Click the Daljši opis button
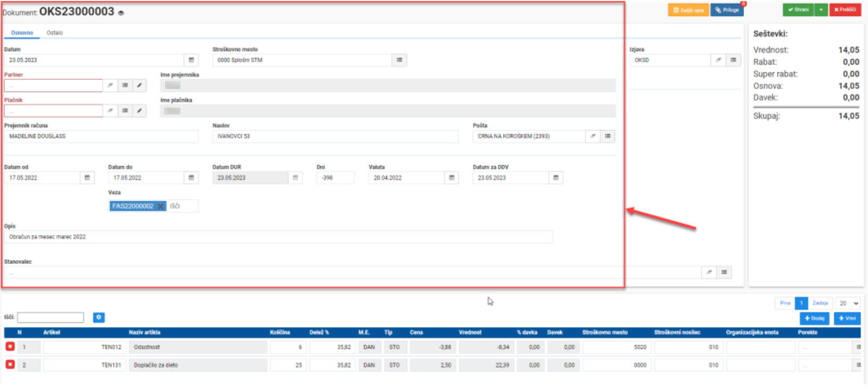The image size is (868, 390). 689,10
